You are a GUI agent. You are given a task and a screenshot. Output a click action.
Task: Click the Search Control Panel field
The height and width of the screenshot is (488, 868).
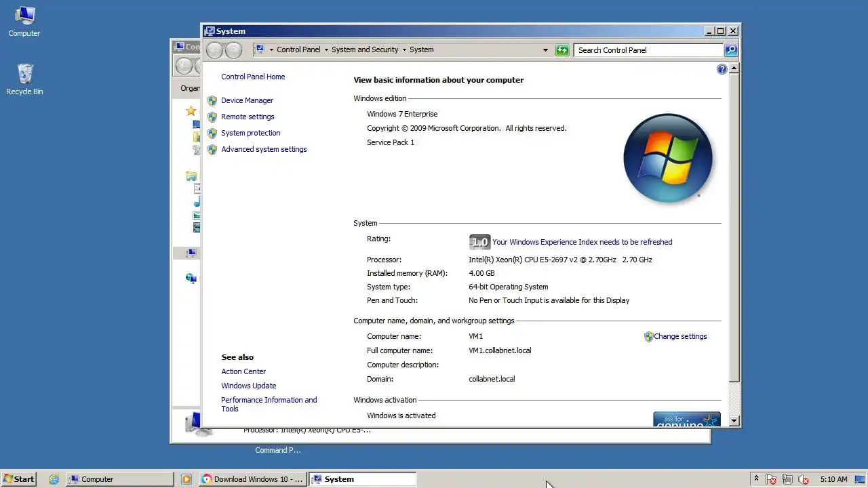pyautogui.click(x=648, y=50)
